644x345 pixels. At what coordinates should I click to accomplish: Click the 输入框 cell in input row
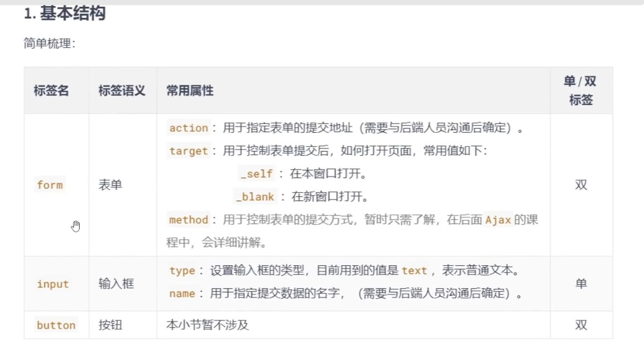116,284
